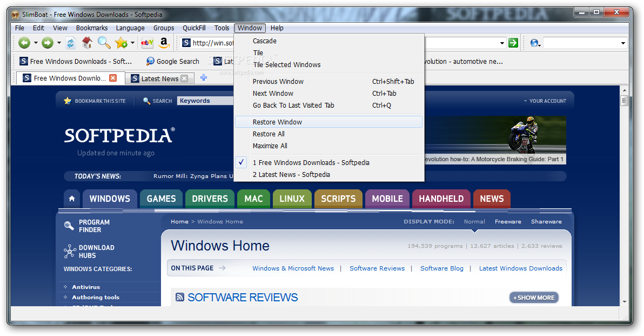Select checked window 1 Free Windows Downloads
The height and width of the screenshot is (336, 644).
pyautogui.click(x=329, y=162)
